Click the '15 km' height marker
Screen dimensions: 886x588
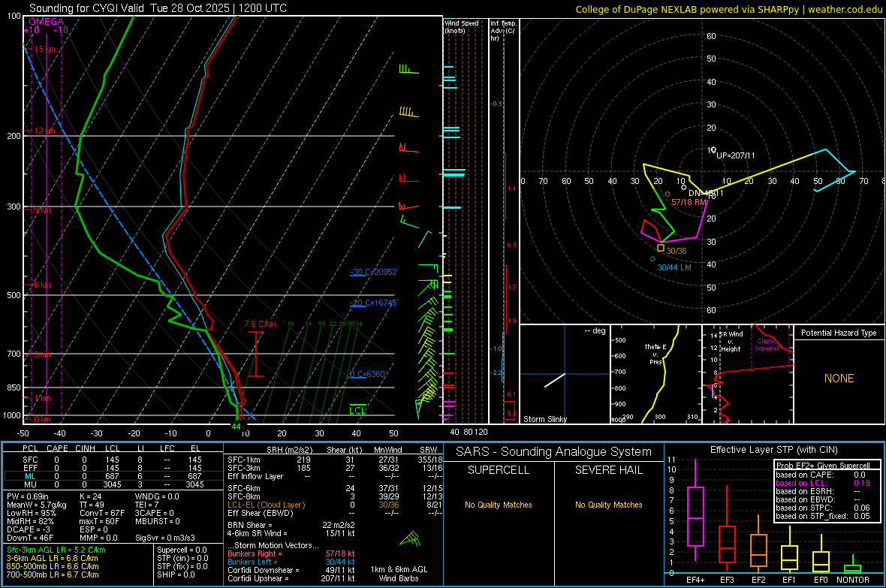(x=44, y=50)
